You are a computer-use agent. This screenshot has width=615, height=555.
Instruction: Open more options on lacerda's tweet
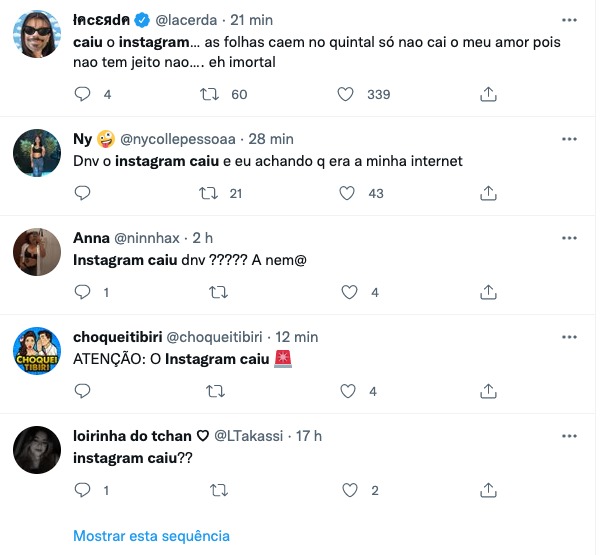(570, 18)
